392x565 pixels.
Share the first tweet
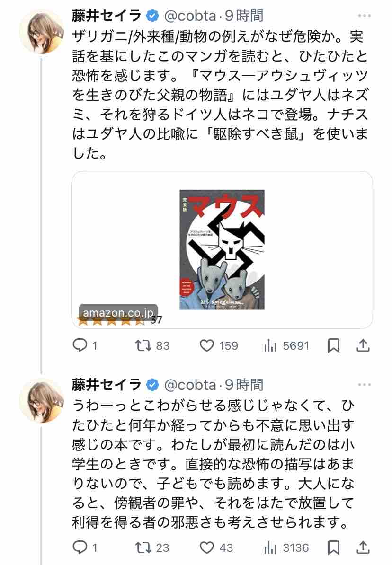[363, 346]
